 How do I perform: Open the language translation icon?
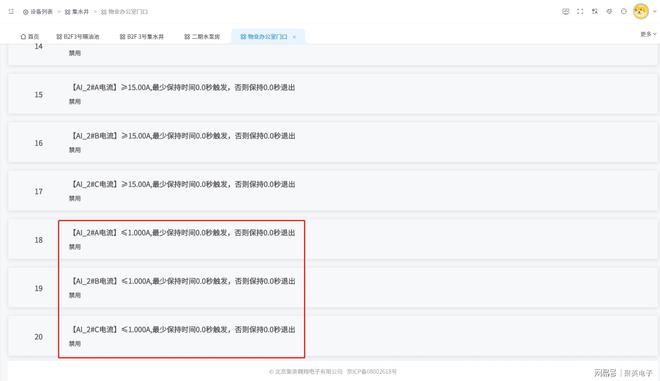595,11
